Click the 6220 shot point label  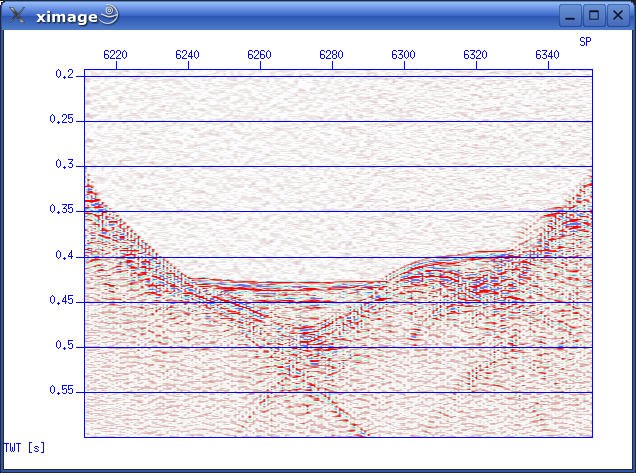(115, 55)
